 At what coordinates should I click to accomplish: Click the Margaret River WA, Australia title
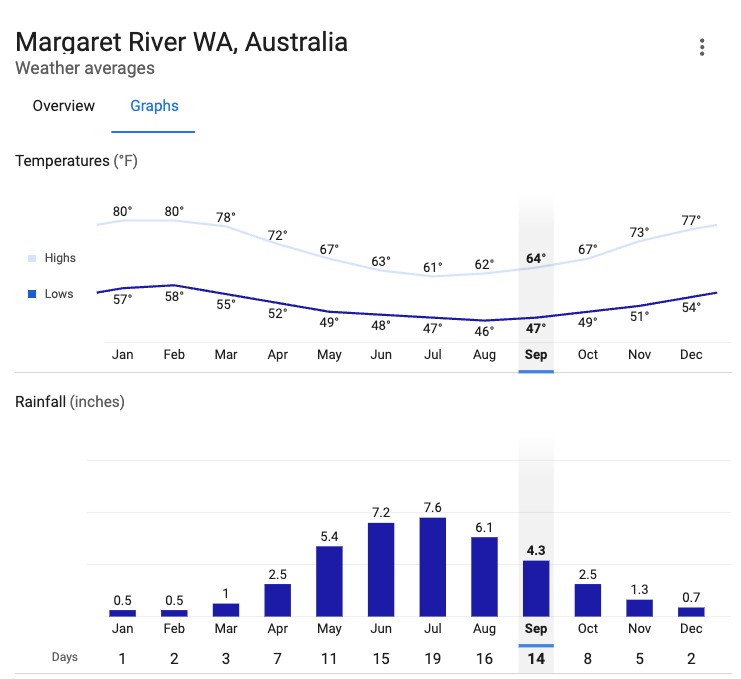182,42
